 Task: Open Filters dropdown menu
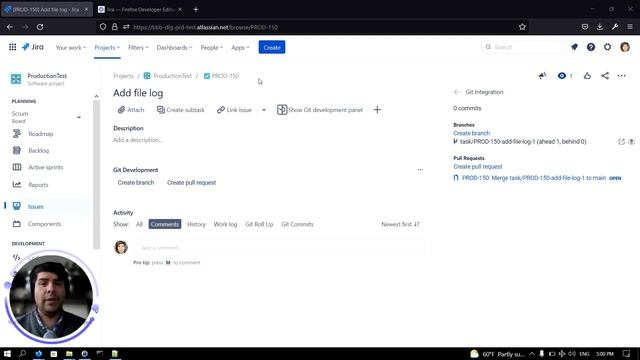click(138, 47)
